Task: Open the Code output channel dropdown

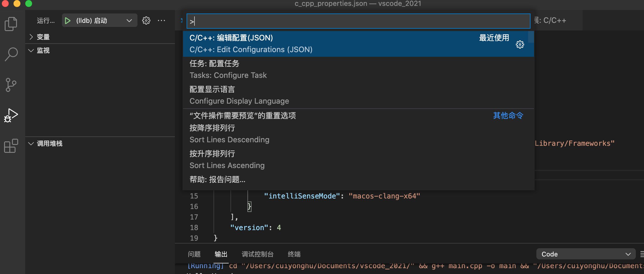Action: pyautogui.click(x=586, y=254)
